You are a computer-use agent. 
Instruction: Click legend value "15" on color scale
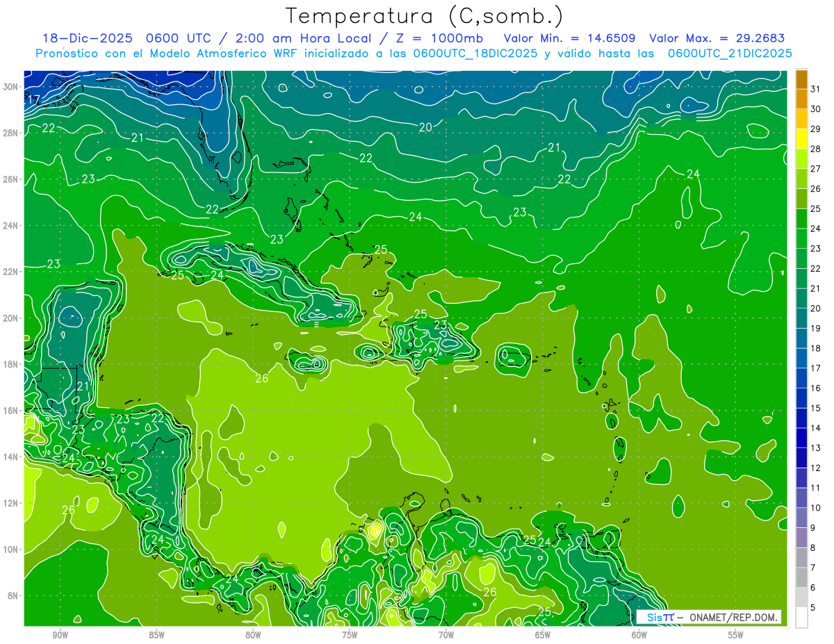(x=815, y=408)
